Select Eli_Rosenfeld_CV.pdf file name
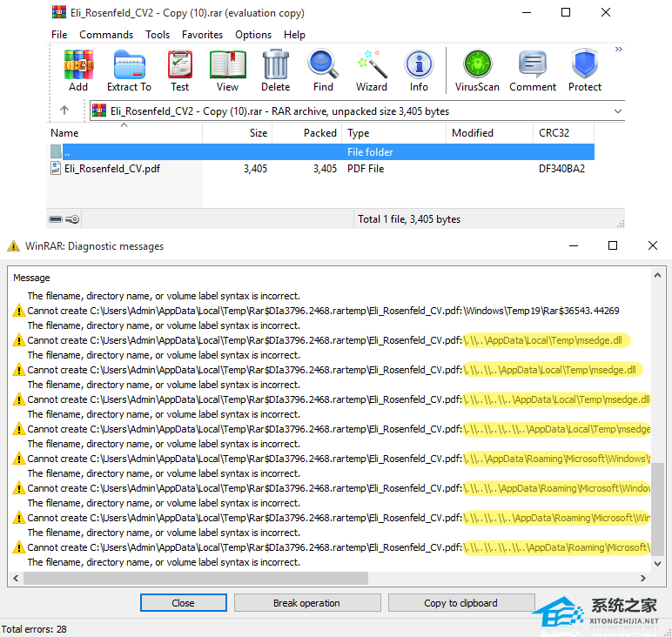 (112, 169)
